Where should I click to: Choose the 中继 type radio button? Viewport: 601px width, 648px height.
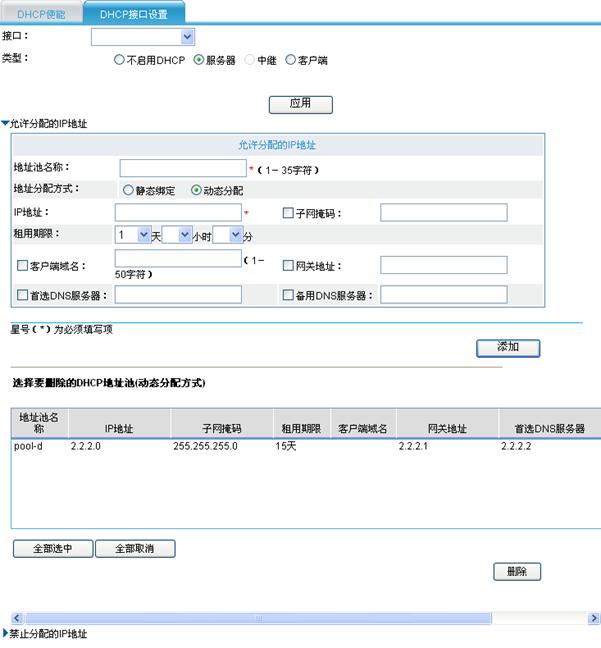pos(249,60)
